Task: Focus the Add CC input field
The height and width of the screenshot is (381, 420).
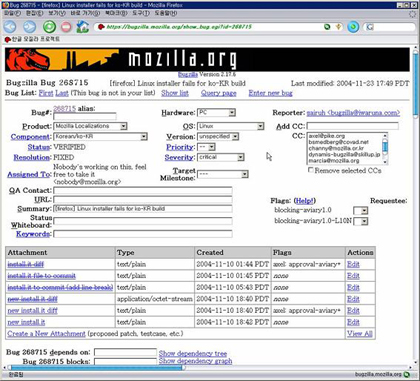Action: [x=352, y=126]
